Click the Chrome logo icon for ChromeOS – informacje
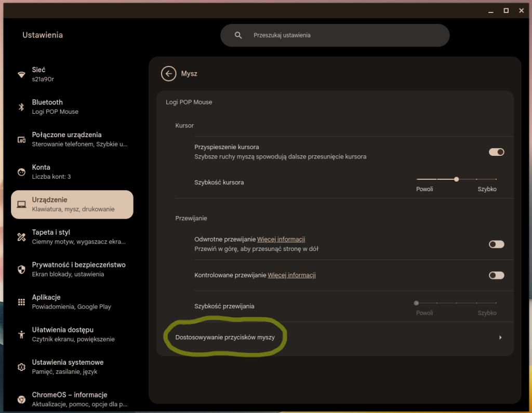This screenshot has height=413, width=532. point(21,399)
